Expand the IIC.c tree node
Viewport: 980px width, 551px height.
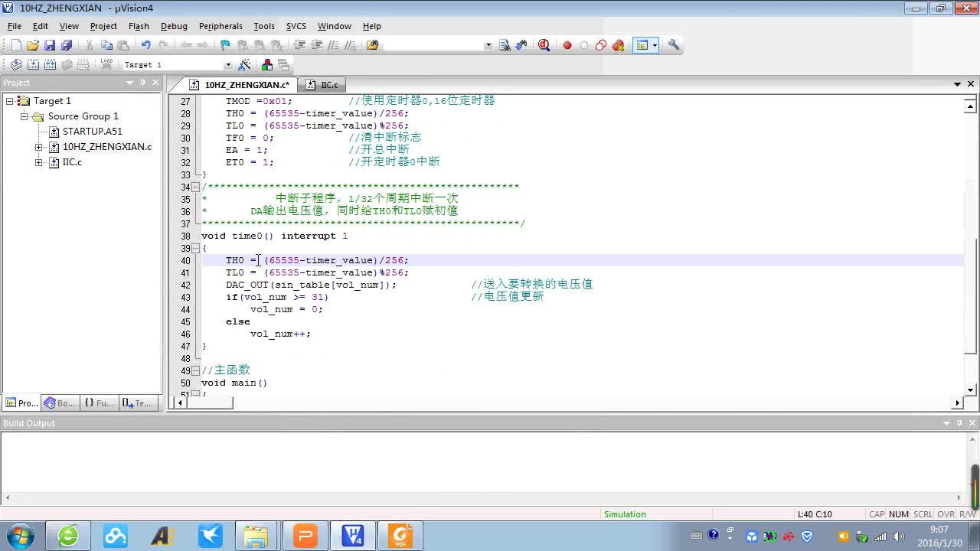coord(39,162)
